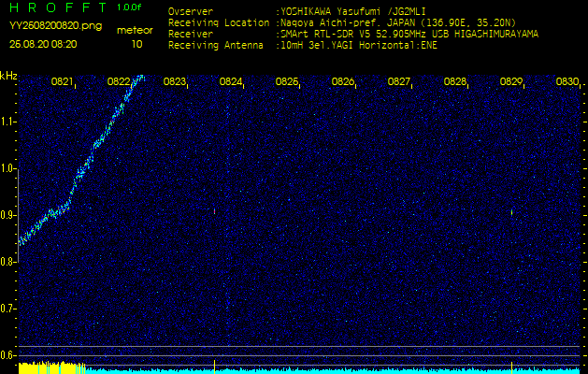Click the red echo mark before 0824

214,212
